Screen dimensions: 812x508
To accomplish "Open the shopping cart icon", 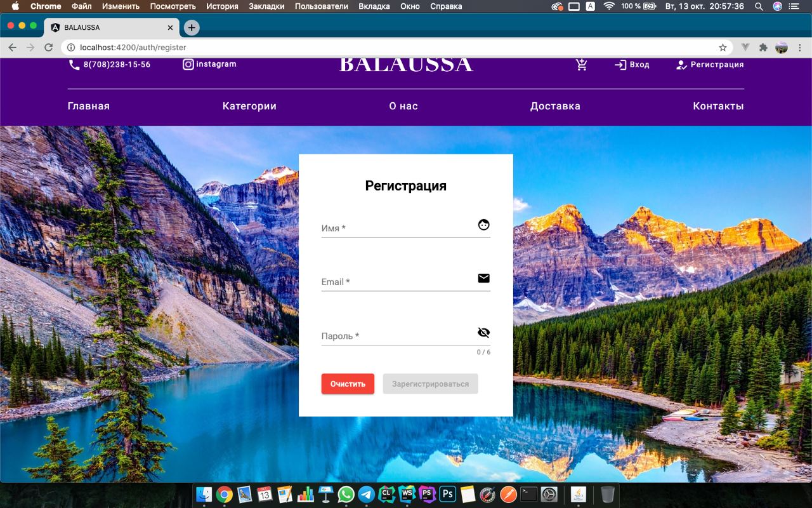I will tap(582, 64).
